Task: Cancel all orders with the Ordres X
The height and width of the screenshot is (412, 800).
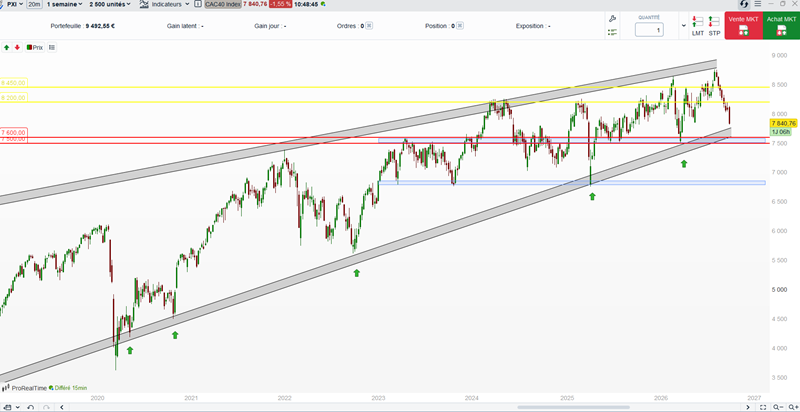Action: coord(369,25)
